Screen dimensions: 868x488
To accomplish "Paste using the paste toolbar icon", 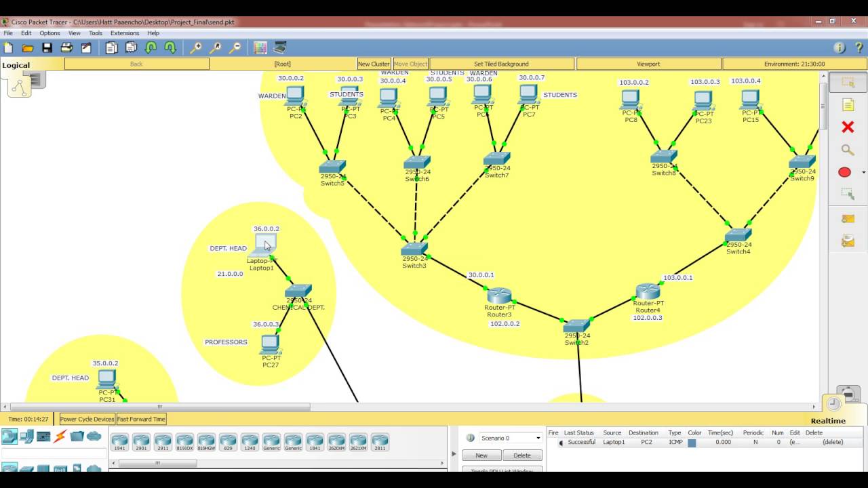I will [132, 48].
